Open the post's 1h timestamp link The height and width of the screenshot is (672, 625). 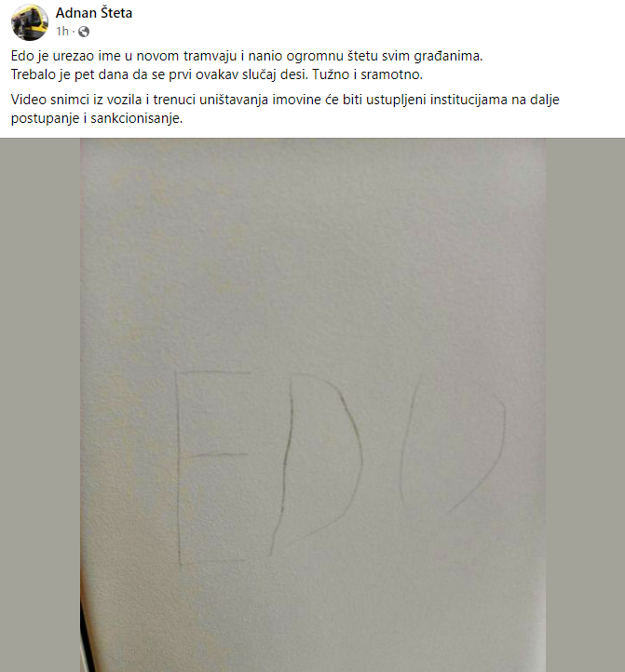[62, 32]
